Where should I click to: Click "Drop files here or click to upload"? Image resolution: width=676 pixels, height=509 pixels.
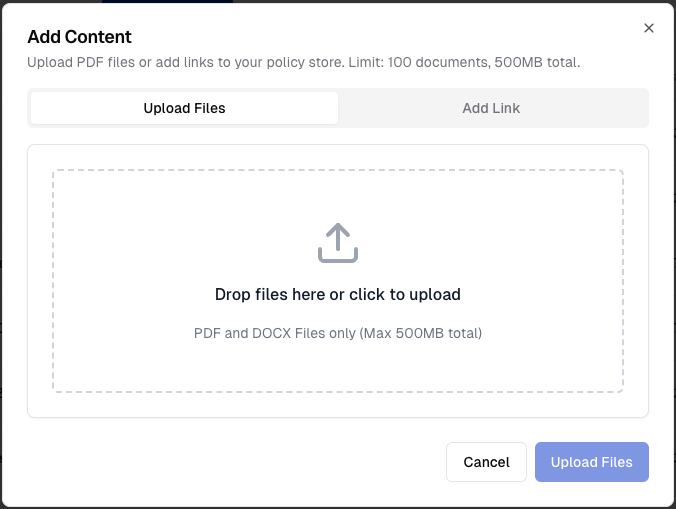point(338,295)
